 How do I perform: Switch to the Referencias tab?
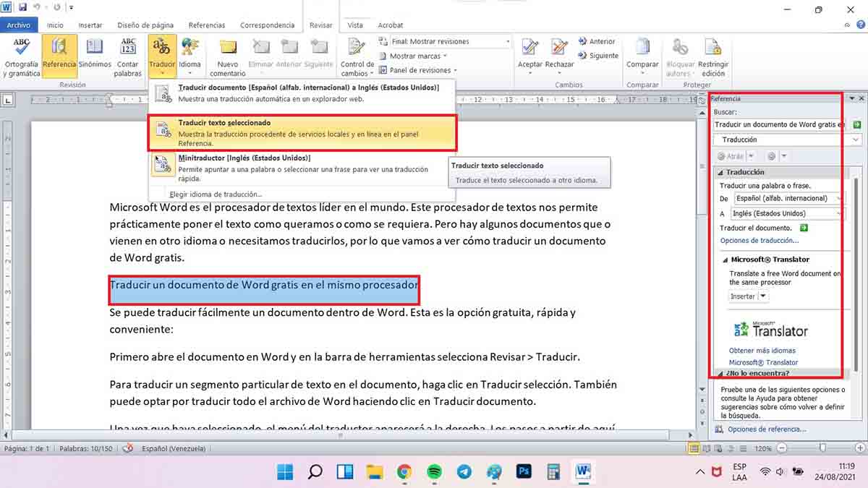point(207,25)
